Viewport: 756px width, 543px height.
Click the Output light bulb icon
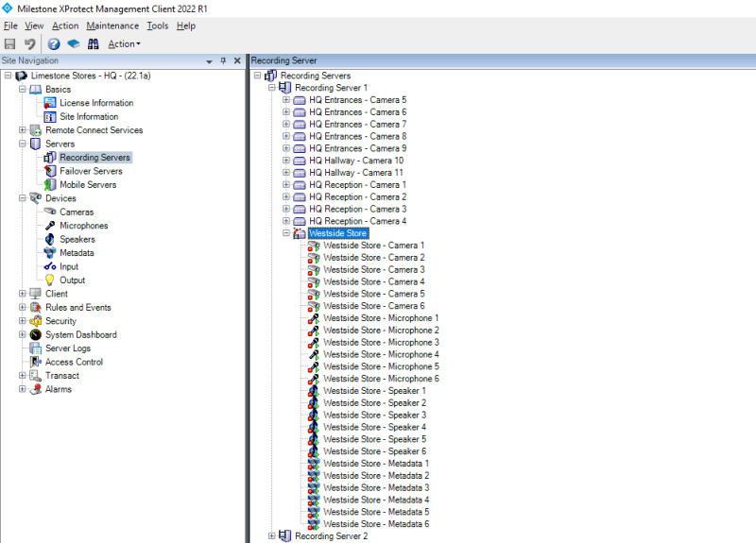(x=50, y=280)
